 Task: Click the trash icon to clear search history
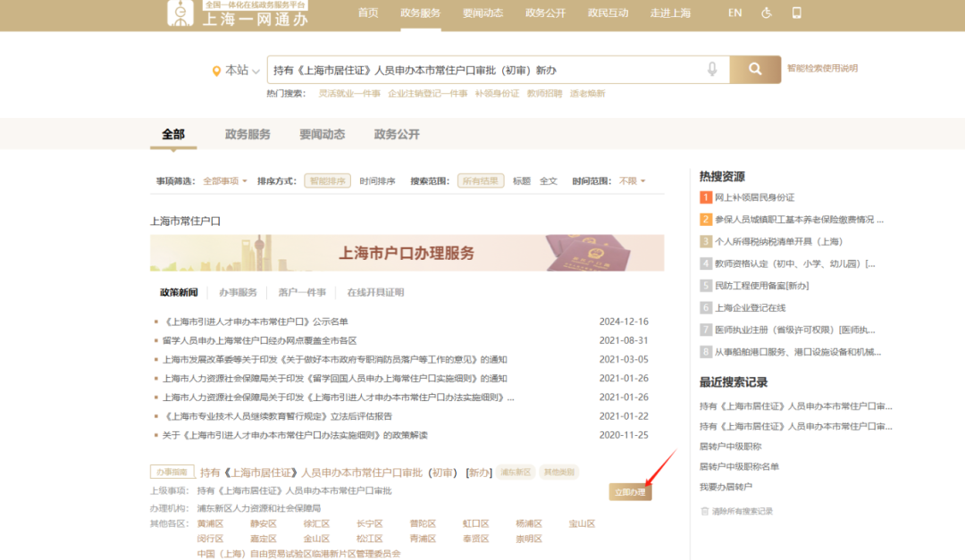pyautogui.click(x=704, y=511)
